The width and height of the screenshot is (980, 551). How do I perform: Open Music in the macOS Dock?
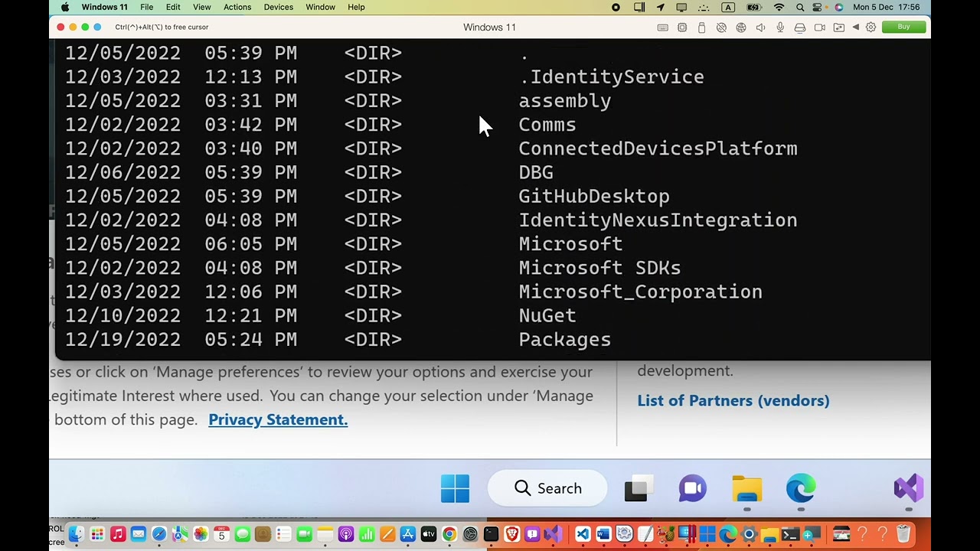click(117, 534)
